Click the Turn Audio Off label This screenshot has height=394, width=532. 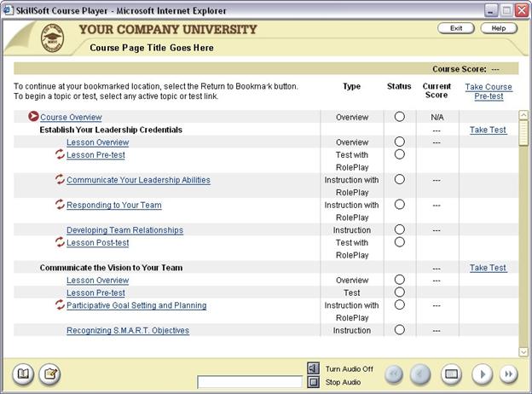coord(350,369)
